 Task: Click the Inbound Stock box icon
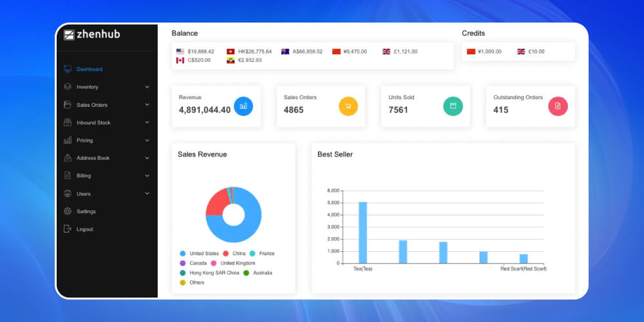[68, 122]
